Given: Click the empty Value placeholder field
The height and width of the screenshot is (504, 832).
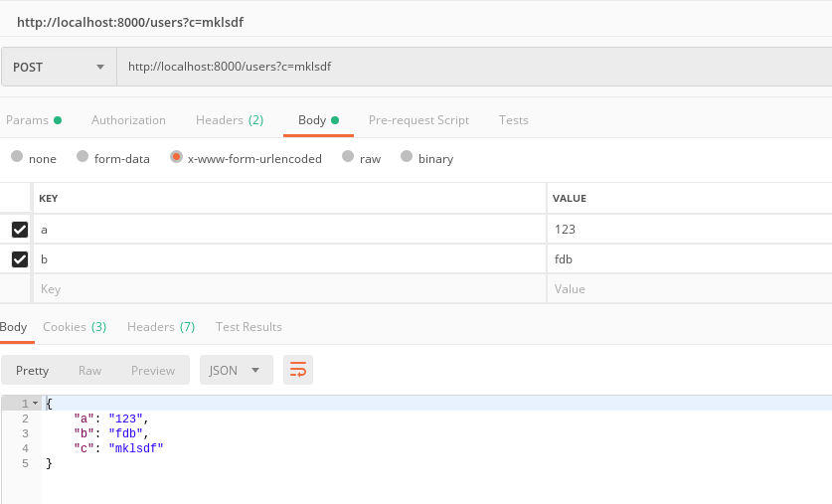Looking at the screenshot, I should pos(690,288).
